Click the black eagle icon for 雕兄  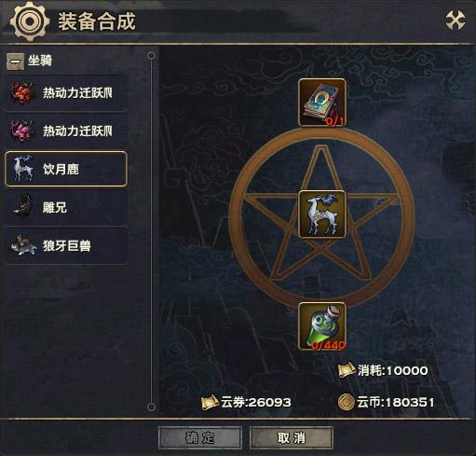(23, 207)
